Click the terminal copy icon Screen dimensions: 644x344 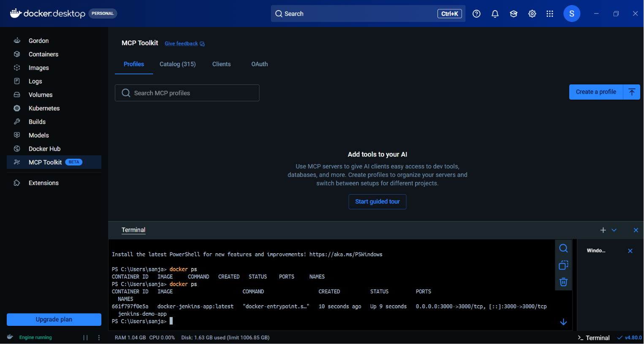563,265
